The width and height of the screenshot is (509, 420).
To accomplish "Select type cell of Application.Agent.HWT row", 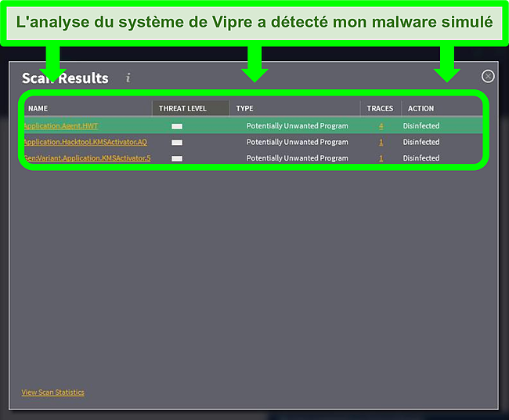I will [297, 125].
